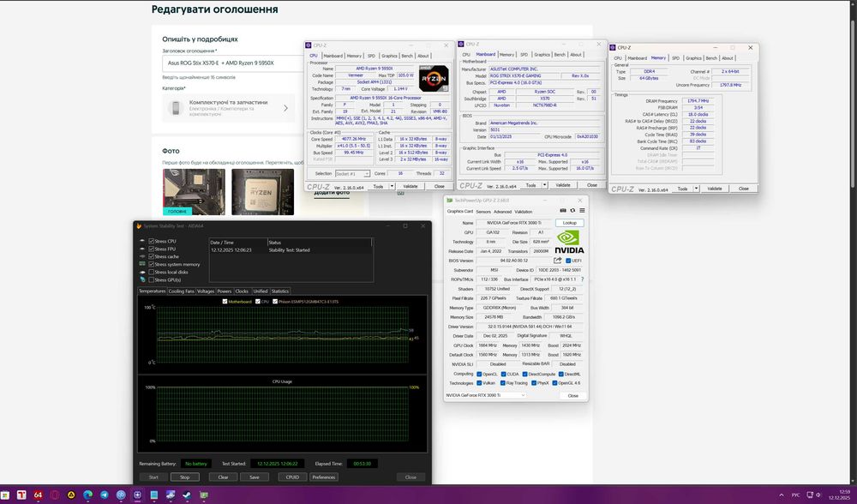Enable the Stress GPU(s) checkbox
The width and height of the screenshot is (857, 504).
(153, 280)
